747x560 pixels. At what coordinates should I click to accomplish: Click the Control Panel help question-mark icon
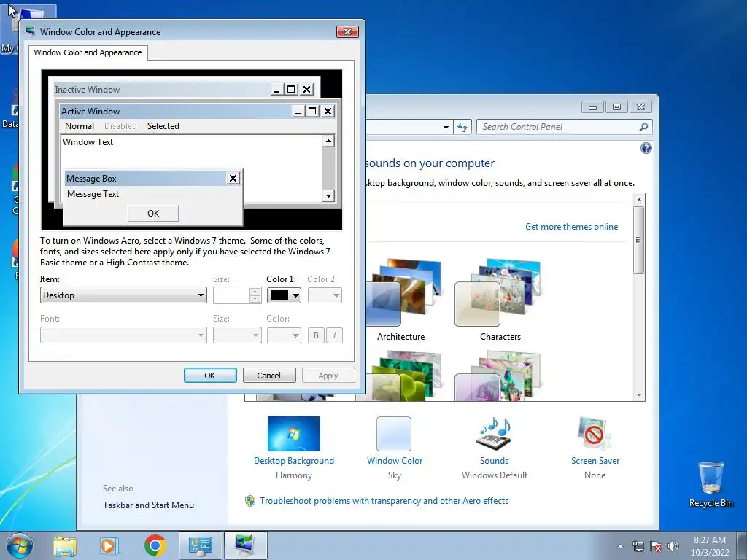(646, 148)
